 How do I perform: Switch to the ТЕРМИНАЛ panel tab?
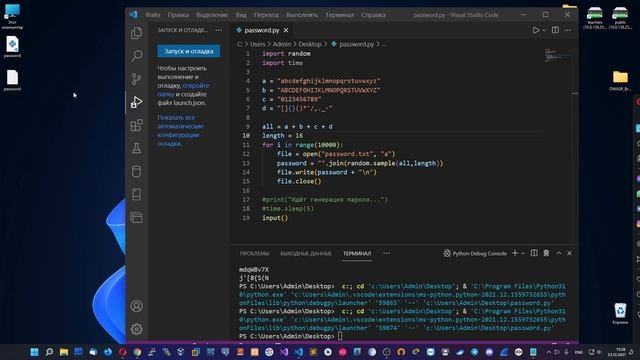357,253
